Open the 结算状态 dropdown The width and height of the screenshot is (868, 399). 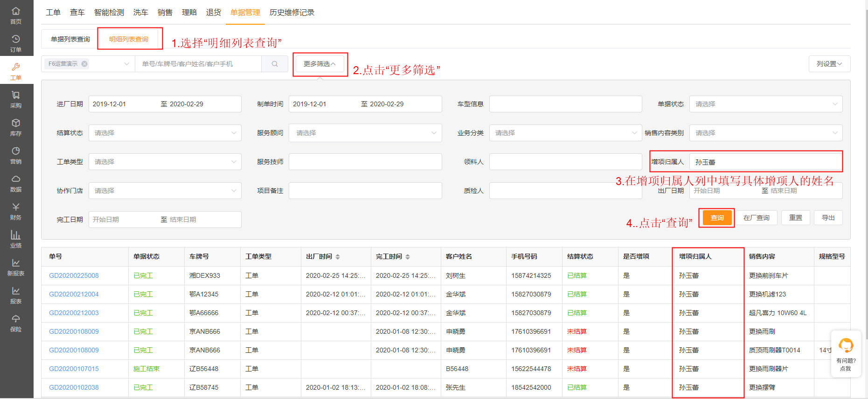click(x=165, y=133)
